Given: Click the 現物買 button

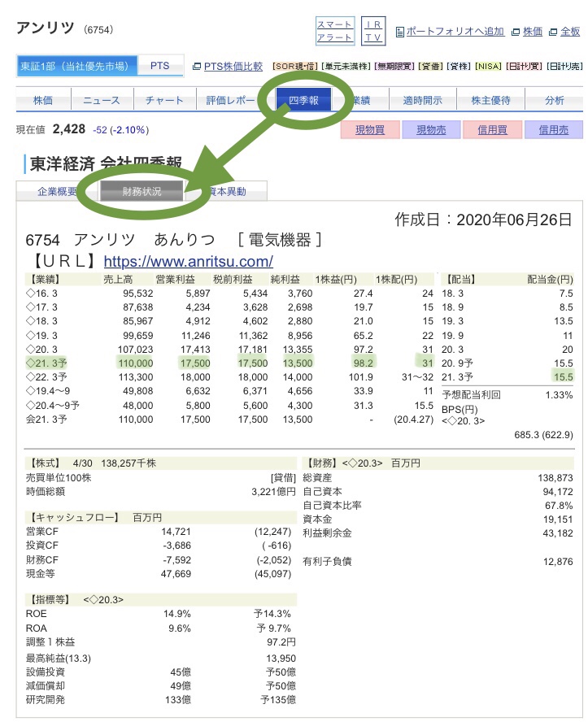Looking at the screenshot, I should 370,130.
